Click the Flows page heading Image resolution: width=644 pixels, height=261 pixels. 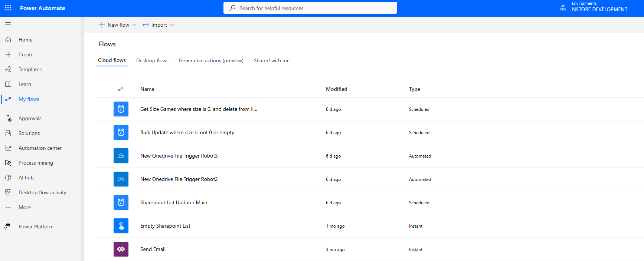point(107,44)
